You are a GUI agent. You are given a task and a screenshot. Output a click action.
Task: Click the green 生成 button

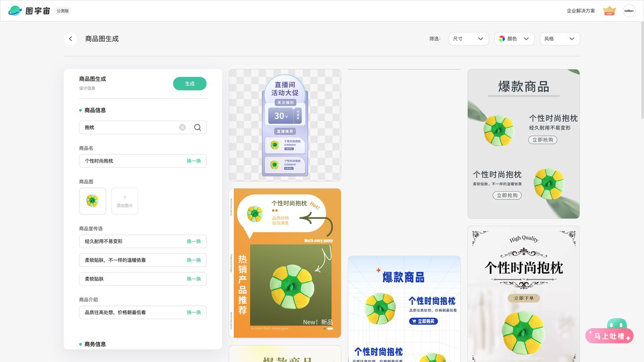[x=190, y=84]
